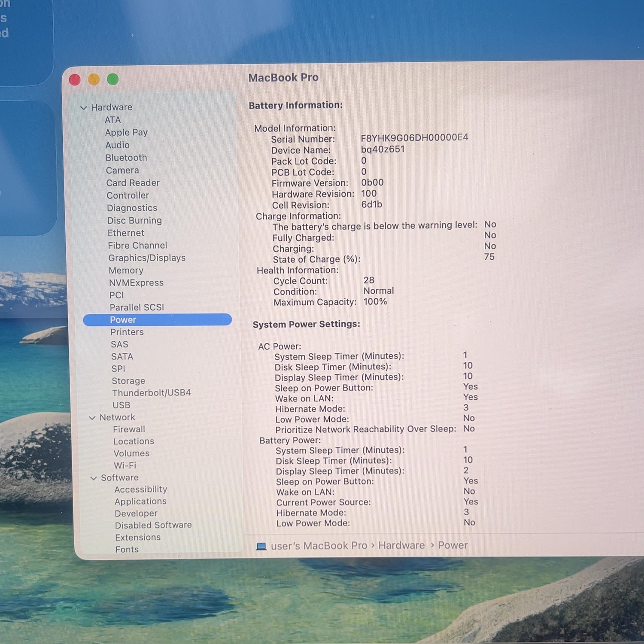Image resolution: width=644 pixels, height=644 pixels.
Task: Maximize the window with green button
Action: [x=113, y=79]
